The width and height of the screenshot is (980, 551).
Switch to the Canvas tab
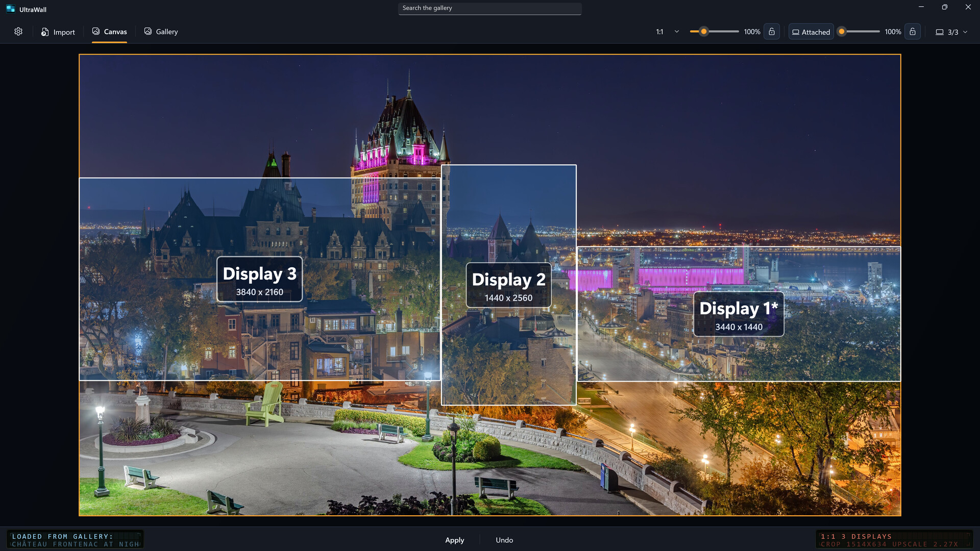click(109, 32)
